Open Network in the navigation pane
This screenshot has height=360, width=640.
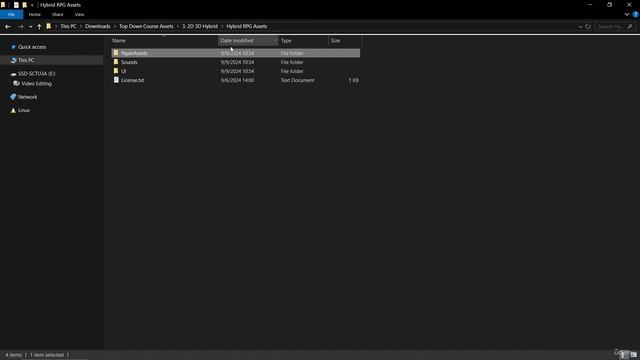[x=27, y=97]
